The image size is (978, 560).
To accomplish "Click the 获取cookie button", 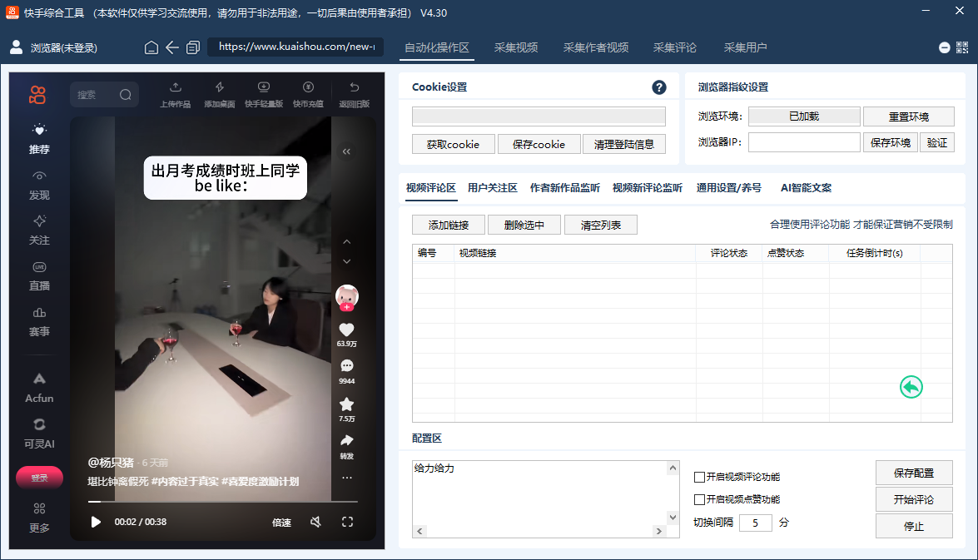I will point(453,144).
